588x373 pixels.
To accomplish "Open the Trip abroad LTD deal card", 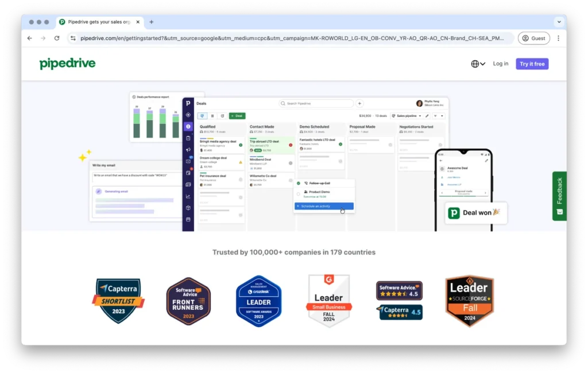I will click(271, 145).
